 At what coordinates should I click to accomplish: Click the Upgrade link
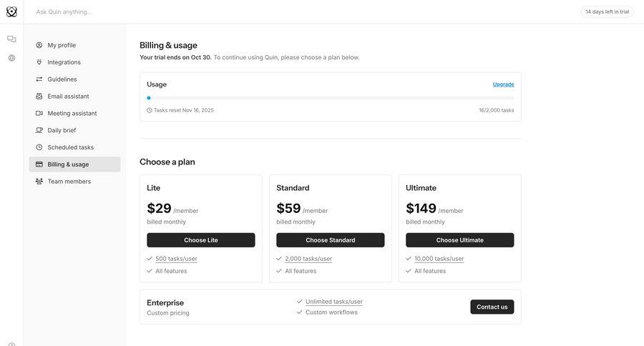coord(503,84)
